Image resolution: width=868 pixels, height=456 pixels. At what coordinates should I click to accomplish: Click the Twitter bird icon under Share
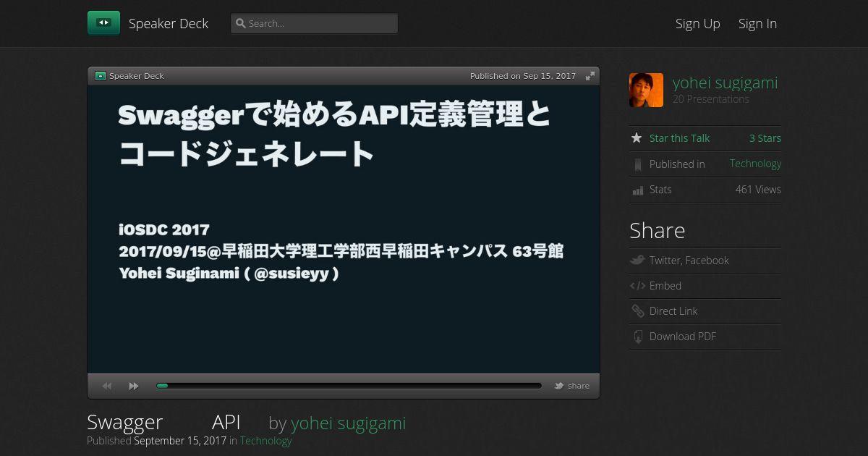coord(637,260)
